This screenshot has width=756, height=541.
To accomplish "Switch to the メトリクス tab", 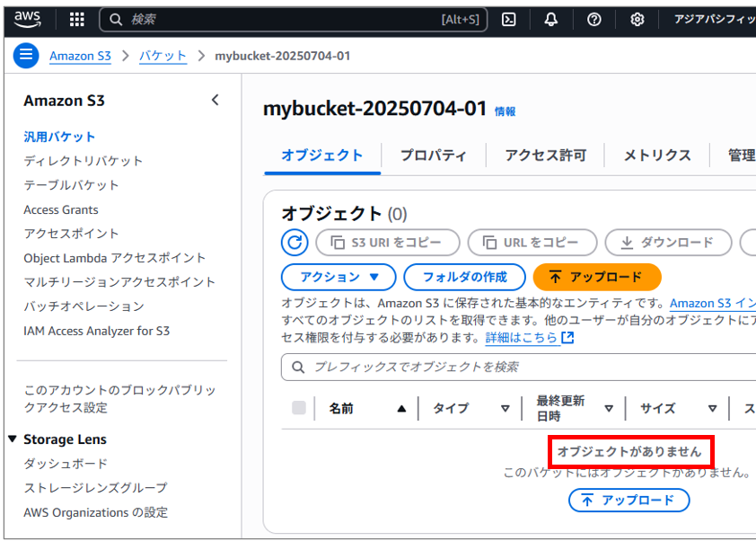I will click(657, 155).
